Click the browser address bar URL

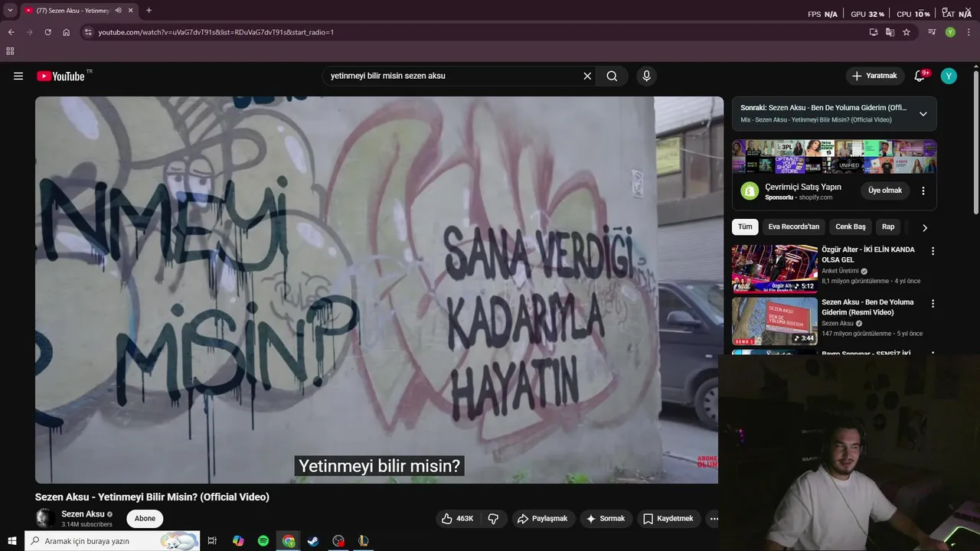coord(216,32)
